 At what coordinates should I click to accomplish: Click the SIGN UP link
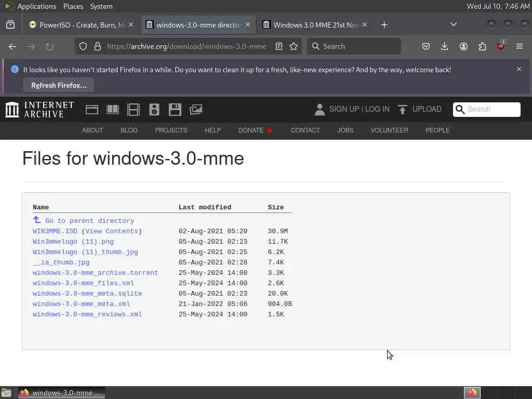click(344, 109)
